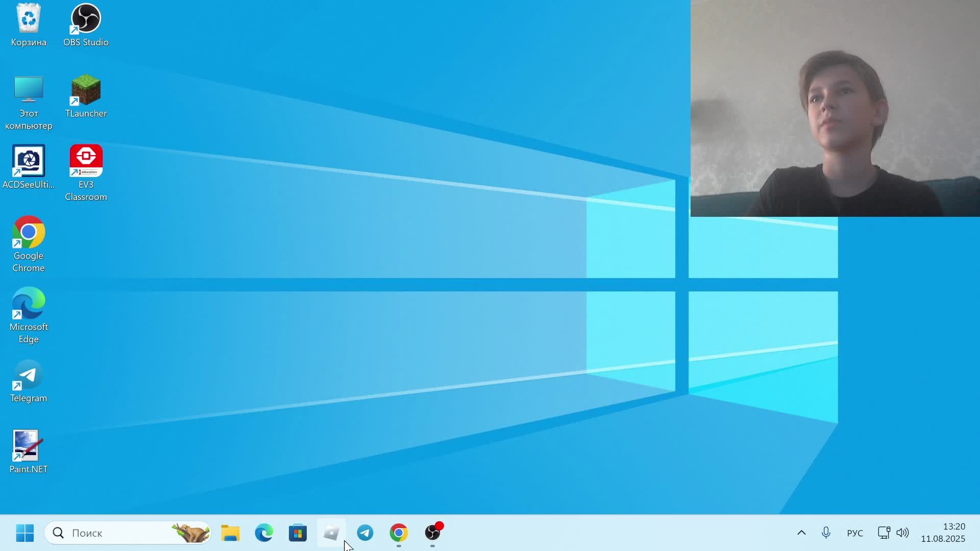Switch to OBS Studio recording in taskbar
Screen dimensions: 980x551
[433, 533]
